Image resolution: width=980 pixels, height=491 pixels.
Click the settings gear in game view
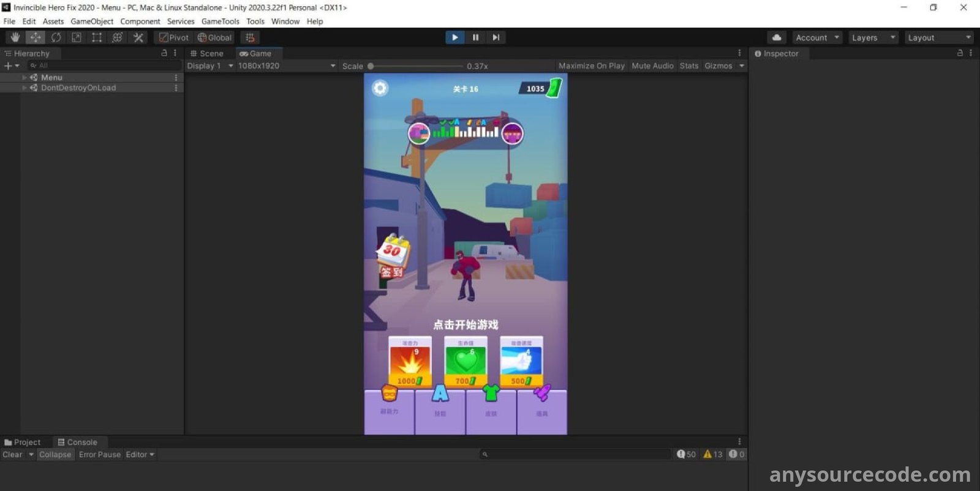(x=380, y=89)
